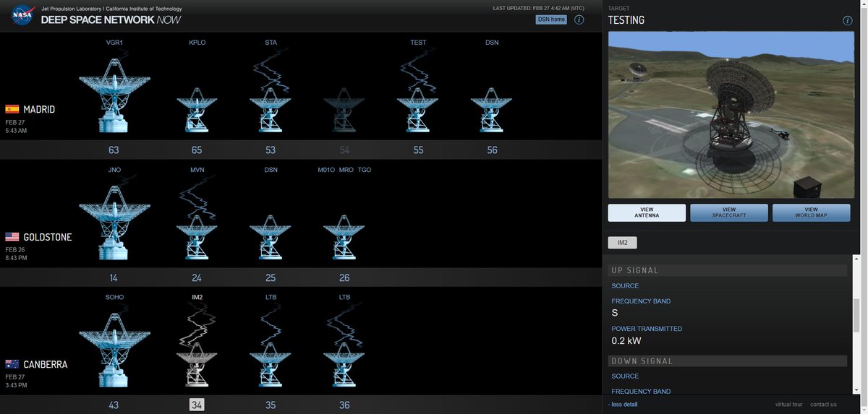Switch to View World Map tab
The height and width of the screenshot is (414, 868).
[x=811, y=212]
